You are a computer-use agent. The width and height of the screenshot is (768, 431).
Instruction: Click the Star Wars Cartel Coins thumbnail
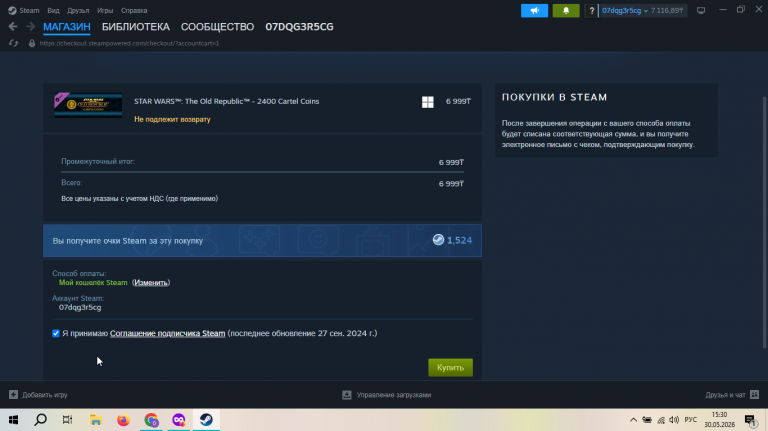click(88, 105)
